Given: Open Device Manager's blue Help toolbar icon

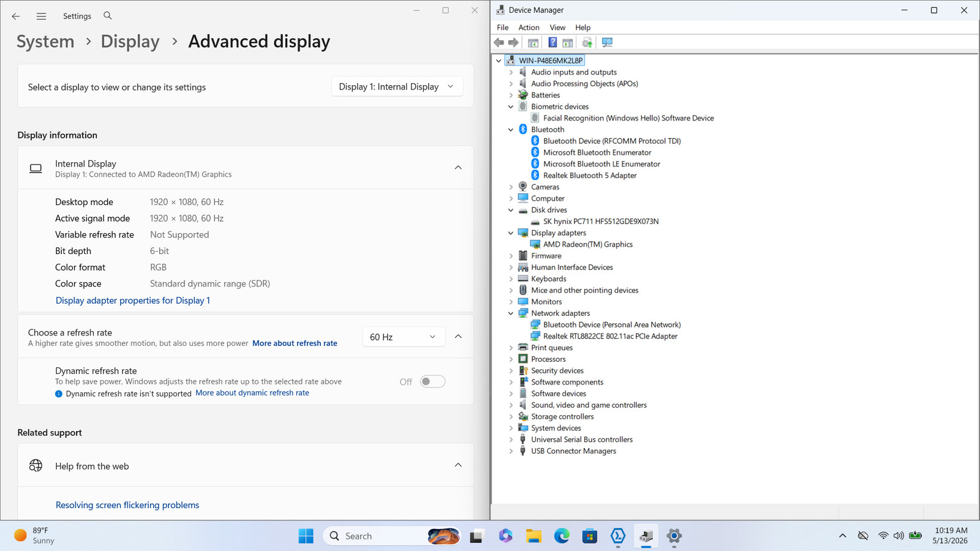Looking at the screenshot, I should tap(552, 42).
